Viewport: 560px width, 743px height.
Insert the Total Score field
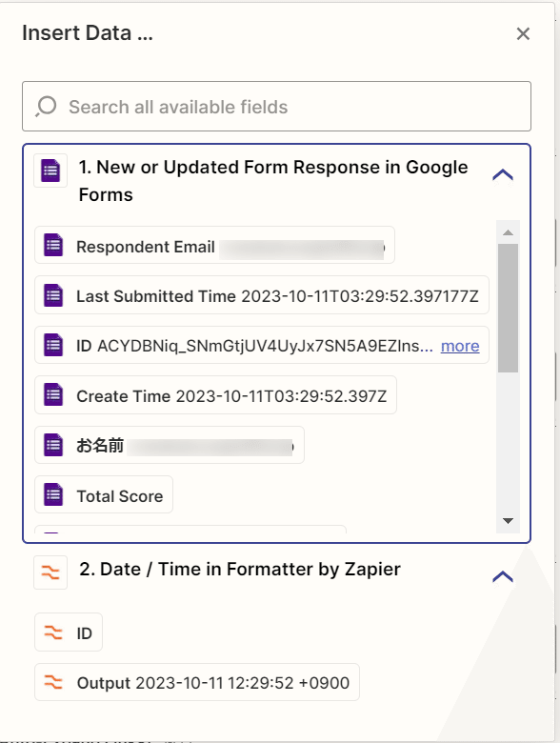coord(104,494)
